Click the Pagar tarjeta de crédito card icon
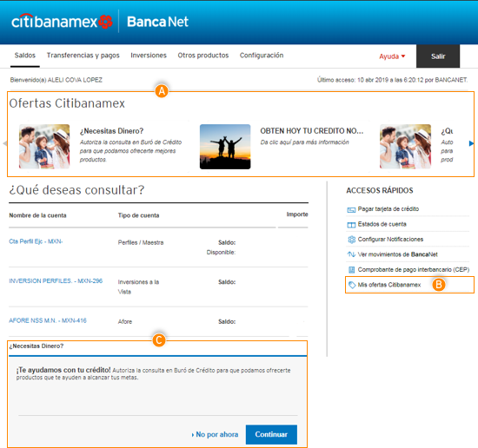The height and width of the screenshot is (448, 478). [351, 209]
